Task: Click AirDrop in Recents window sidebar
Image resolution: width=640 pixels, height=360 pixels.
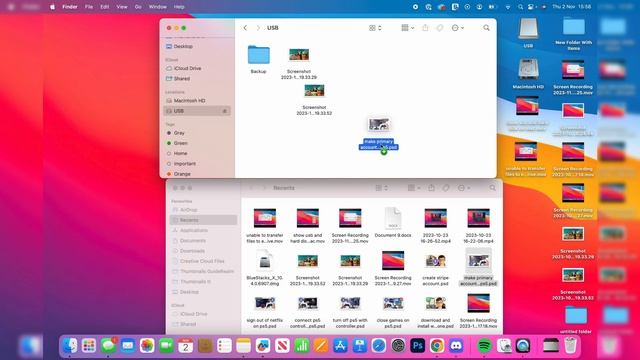Action: pos(203,210)
